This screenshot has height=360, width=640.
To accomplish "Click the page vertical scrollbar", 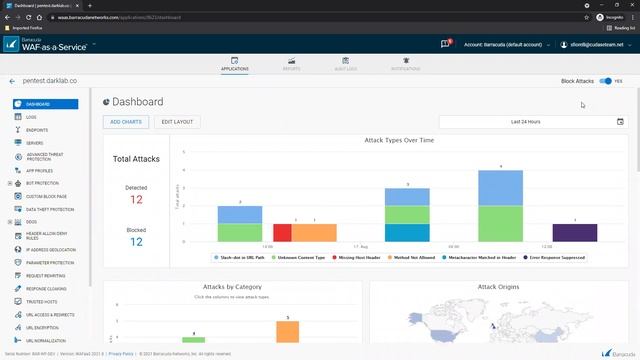I will [638, 131].
